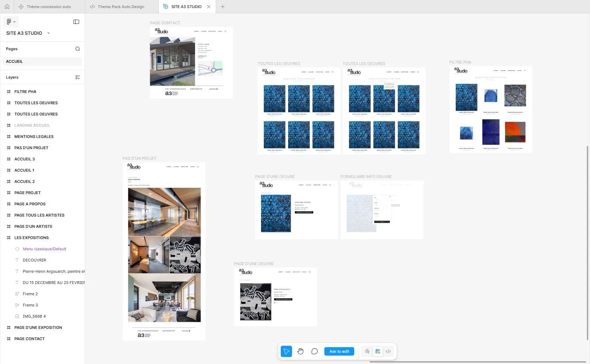The height and width of the screenshot is (364, 590).
Task: Open the ACCUEIL page
Action: [14, 61]
